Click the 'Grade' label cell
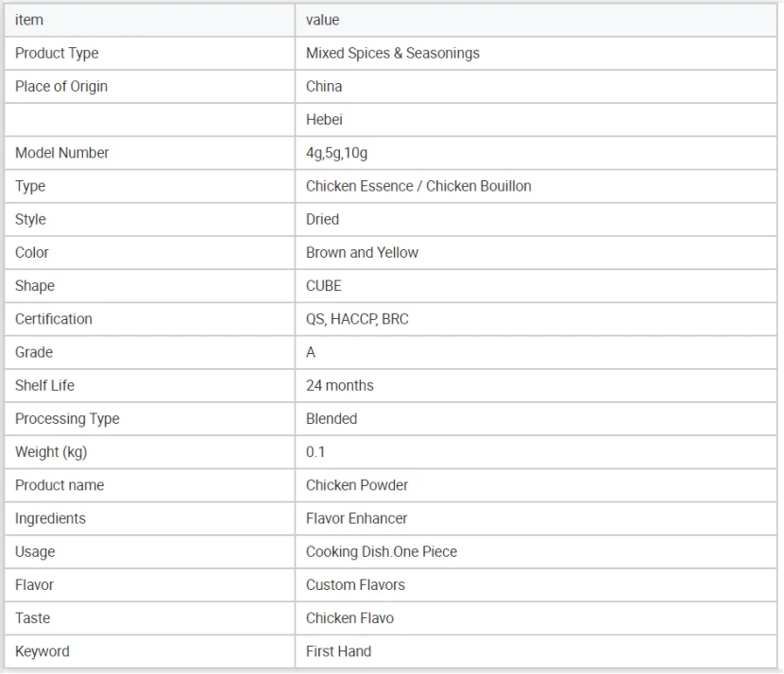Screen dimensions: 784x674 tap(34, 352)
